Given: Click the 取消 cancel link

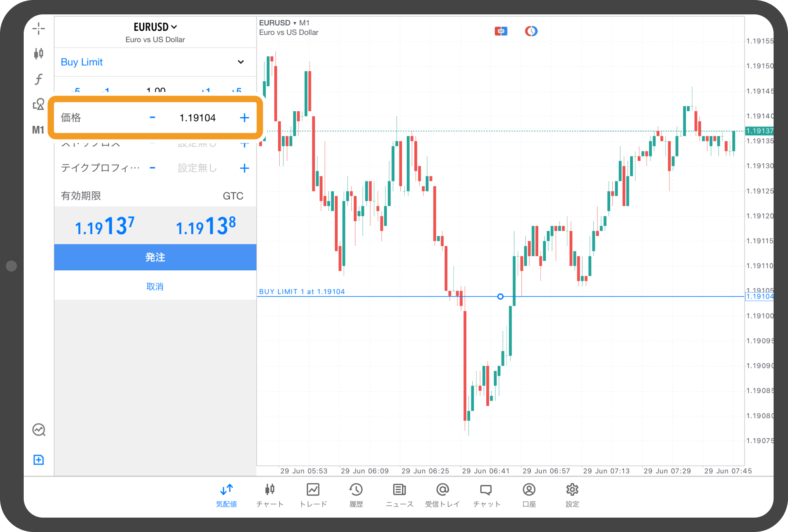Looking at the screenshot, I should tap(155, 287).
